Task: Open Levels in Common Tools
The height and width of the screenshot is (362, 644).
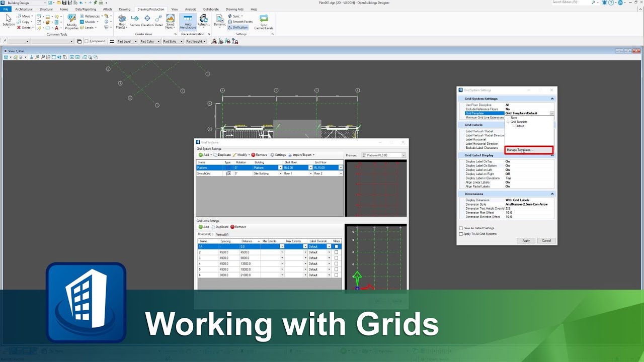Action: 89,28
